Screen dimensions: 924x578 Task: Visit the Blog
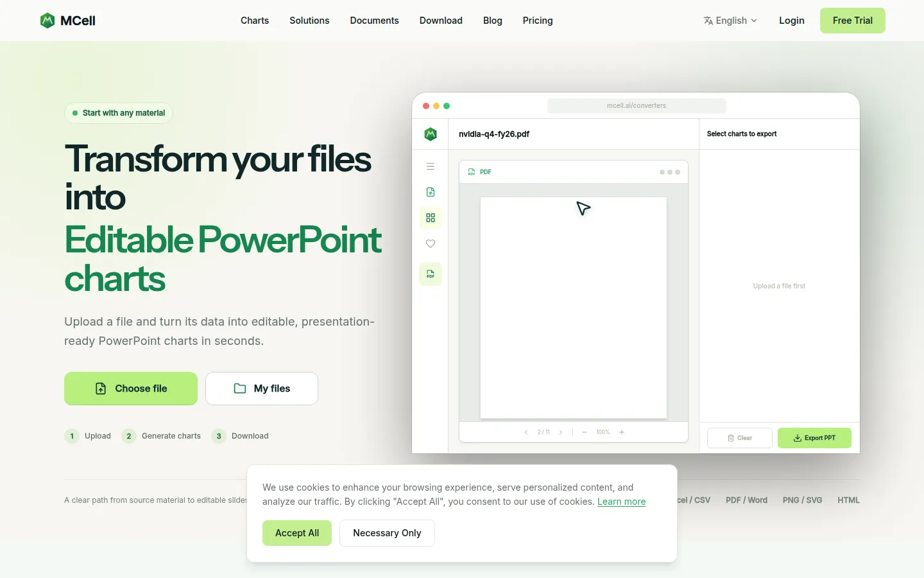point(493,21)
